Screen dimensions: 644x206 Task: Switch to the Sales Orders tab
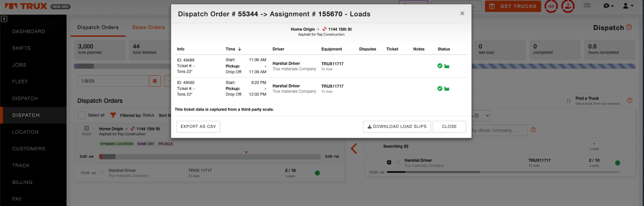(x=149, y=27)
